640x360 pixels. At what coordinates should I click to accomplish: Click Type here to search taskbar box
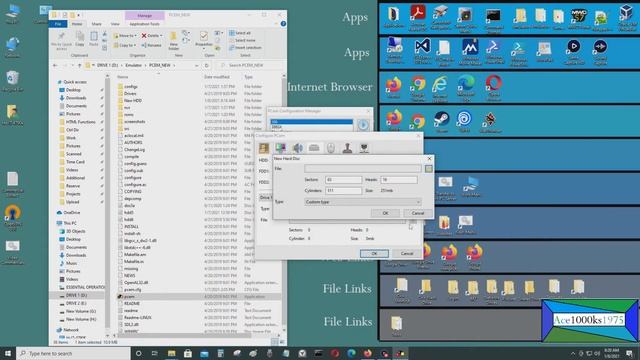[x=73, y=353]
